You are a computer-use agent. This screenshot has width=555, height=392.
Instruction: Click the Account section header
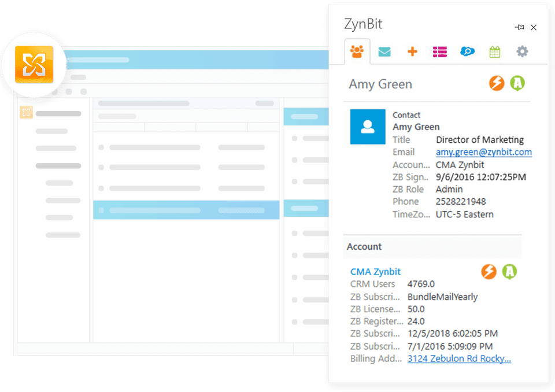432,247
